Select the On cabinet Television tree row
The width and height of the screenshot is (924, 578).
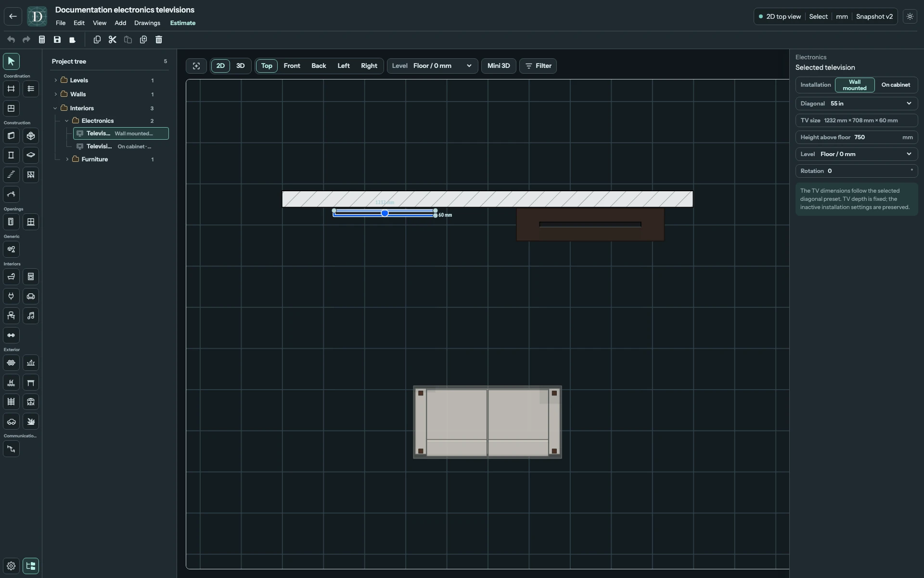[121, 146]
